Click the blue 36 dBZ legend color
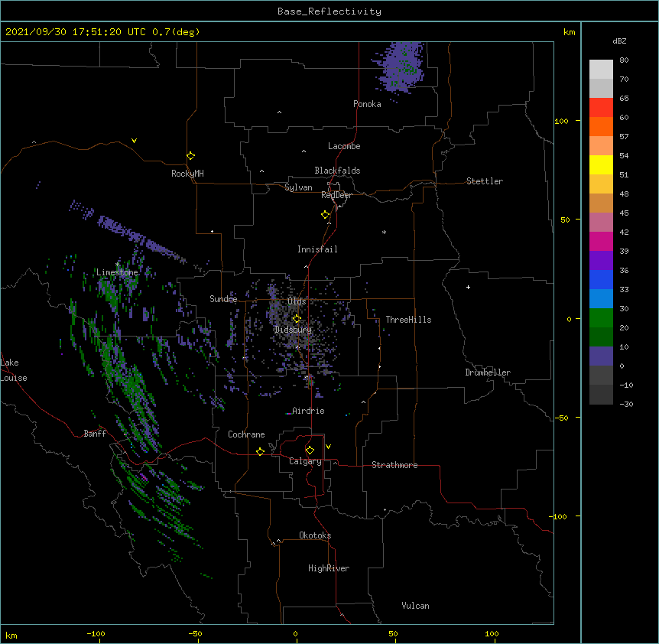Image resolution: width=659 pixels, height=644 pixels. 601,279
